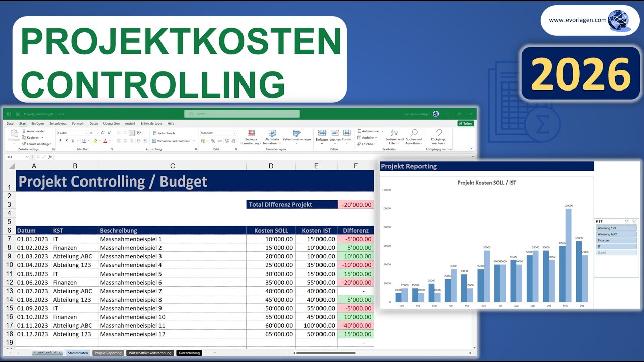
Task: Select slicer item Abteilung ABC
Action: click(x=616, y=234)
